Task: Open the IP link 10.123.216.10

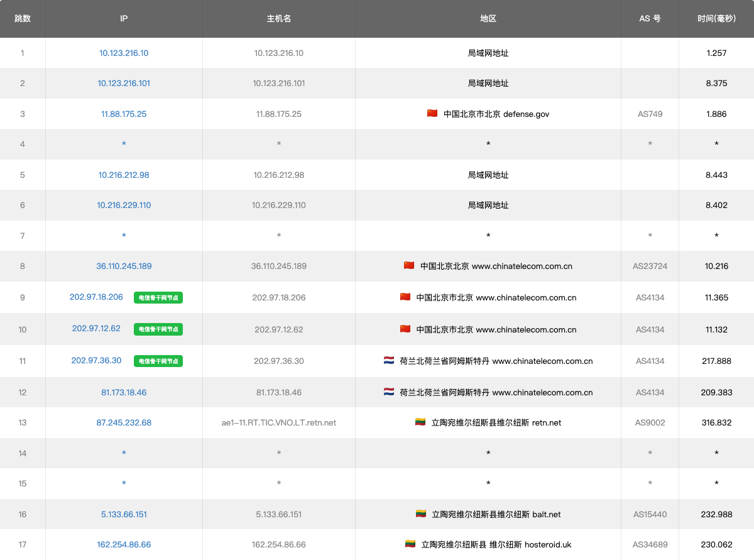Action: pos(124,53)
